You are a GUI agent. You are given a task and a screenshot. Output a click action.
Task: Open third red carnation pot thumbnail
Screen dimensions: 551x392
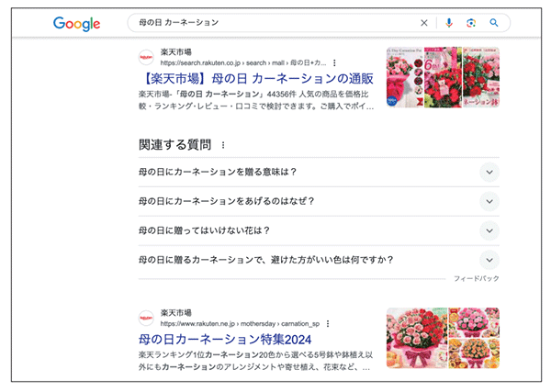(x=481, y=77)
